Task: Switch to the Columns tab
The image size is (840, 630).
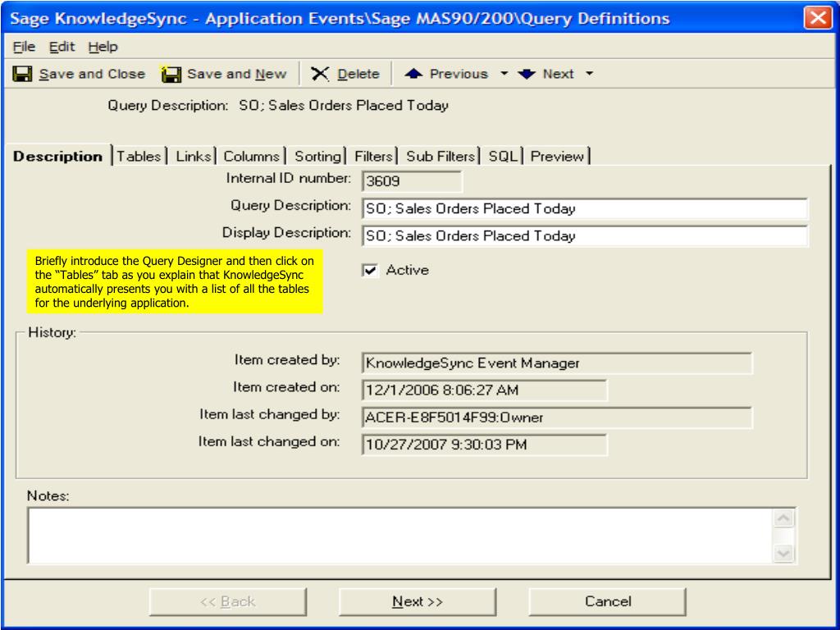Action: click(x=251, y=156)
